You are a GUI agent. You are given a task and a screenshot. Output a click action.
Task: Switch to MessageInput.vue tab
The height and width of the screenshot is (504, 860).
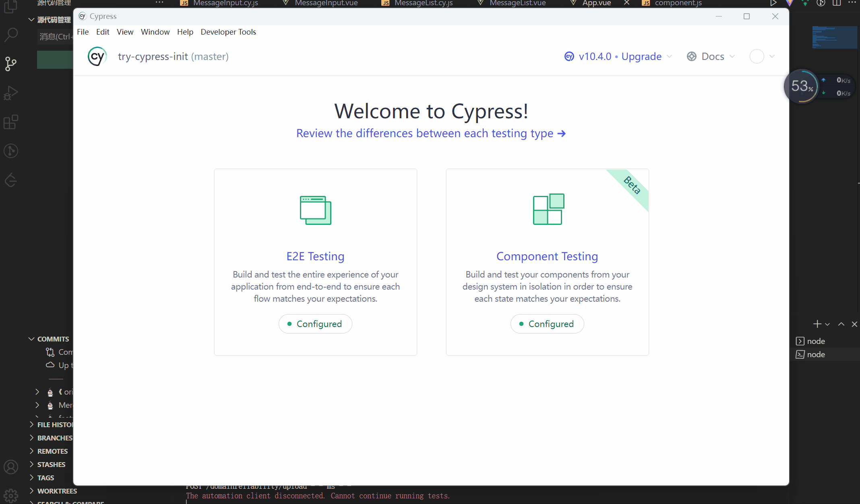320,3
